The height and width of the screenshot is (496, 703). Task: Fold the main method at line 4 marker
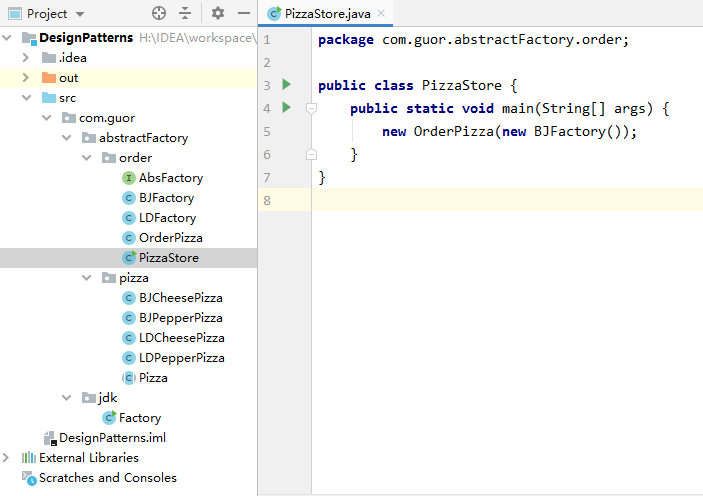(311, 108)
